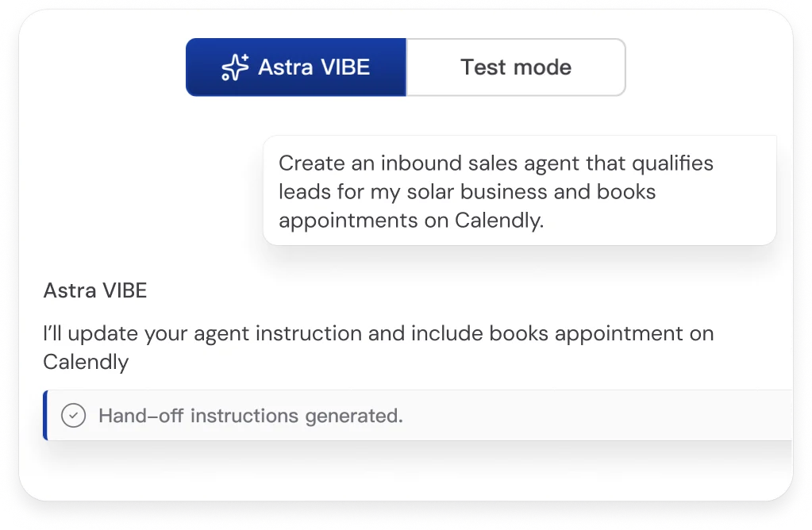Click the user prompt message bubble
The height and width of the screenshot is (530, 812).
(519, 190)
